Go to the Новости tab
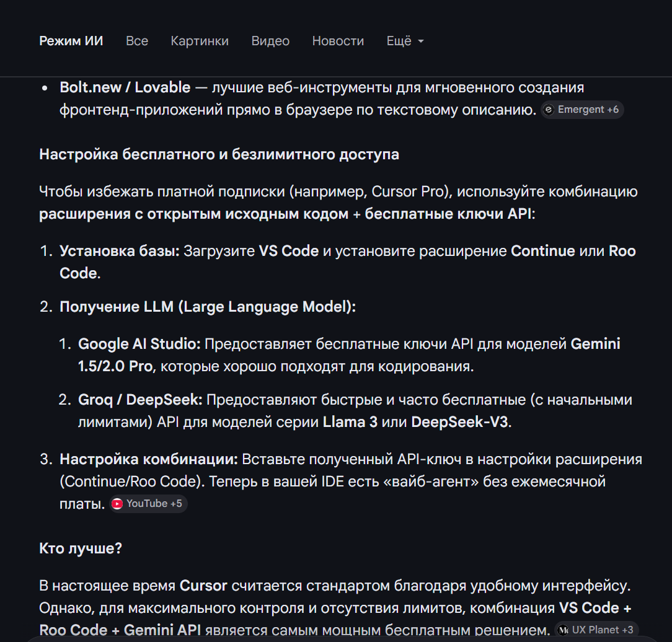Screen dimensions: 672x642 [338, 41]
